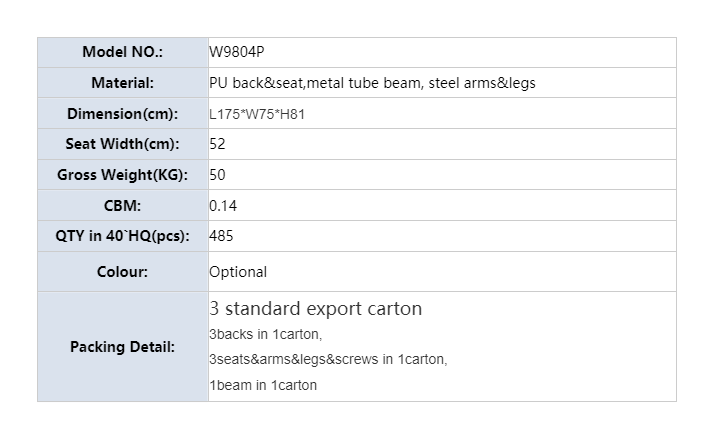Select the seat width value 52
Screen dimensions: 722x424
pos(218,144)
